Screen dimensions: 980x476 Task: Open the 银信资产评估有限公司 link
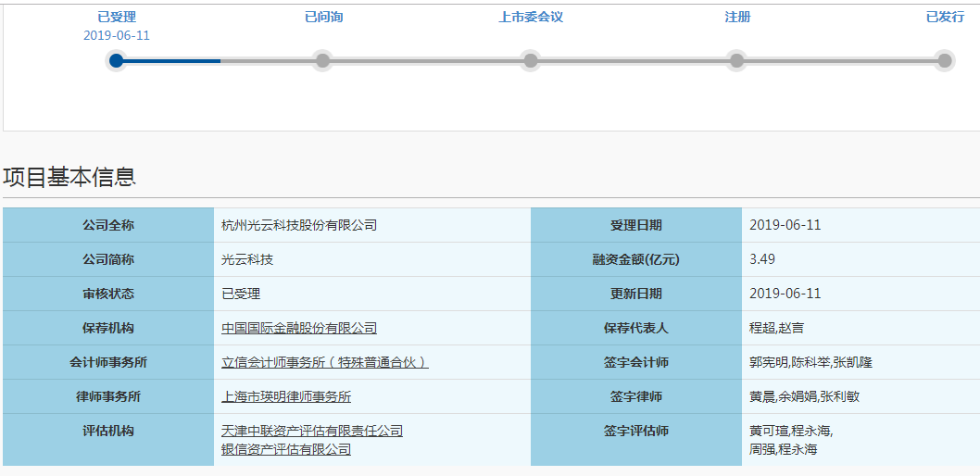[x=286, y=449]
